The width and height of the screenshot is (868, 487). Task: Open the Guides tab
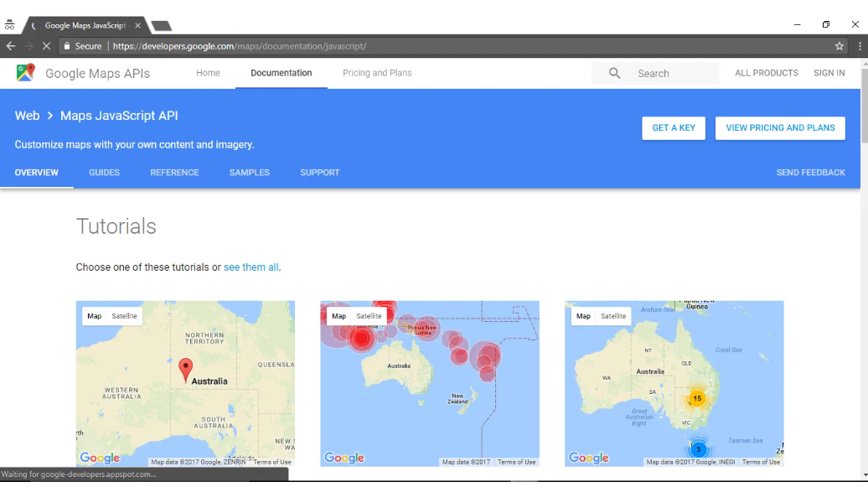point(104,173)
